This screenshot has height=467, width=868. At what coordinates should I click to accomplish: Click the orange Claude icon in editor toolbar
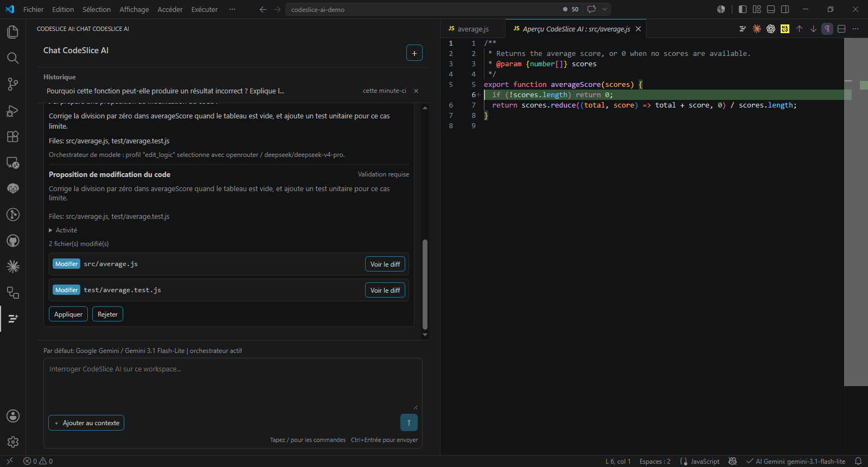pos(757,29)
